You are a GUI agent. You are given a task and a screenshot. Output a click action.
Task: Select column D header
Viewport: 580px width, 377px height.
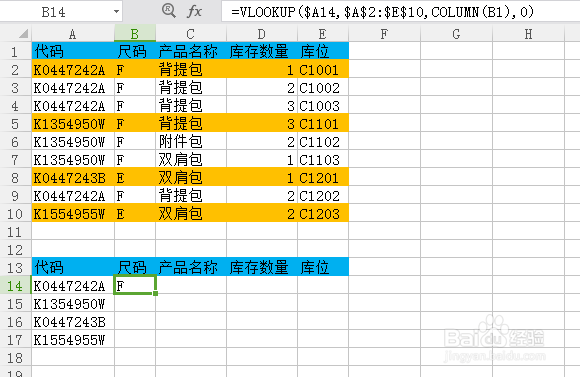coord(262,34)
